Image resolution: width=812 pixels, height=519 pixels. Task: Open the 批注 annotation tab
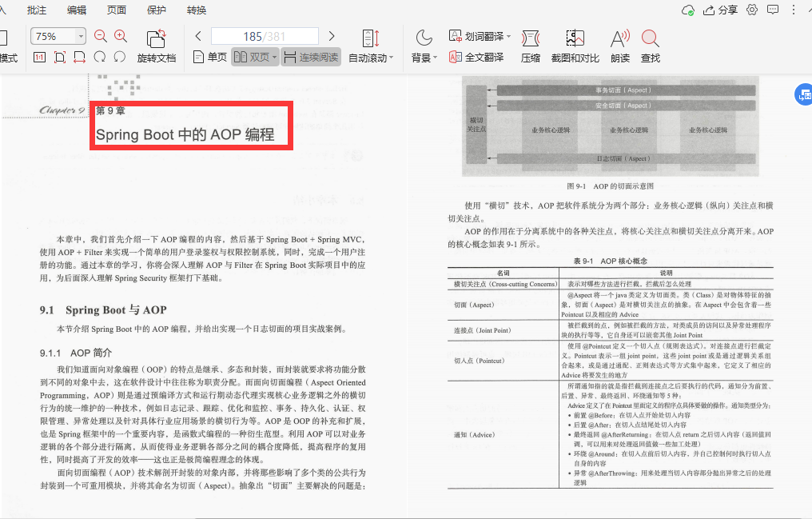tap(36, 10)
